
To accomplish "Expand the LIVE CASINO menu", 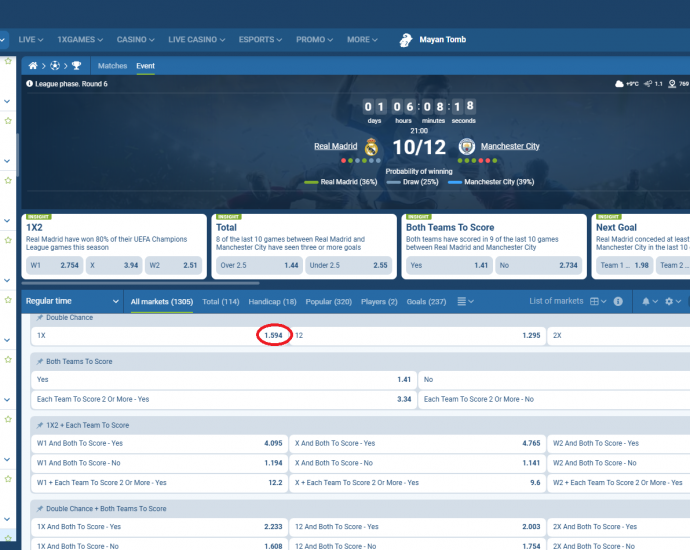I will (x=197, y=40).
